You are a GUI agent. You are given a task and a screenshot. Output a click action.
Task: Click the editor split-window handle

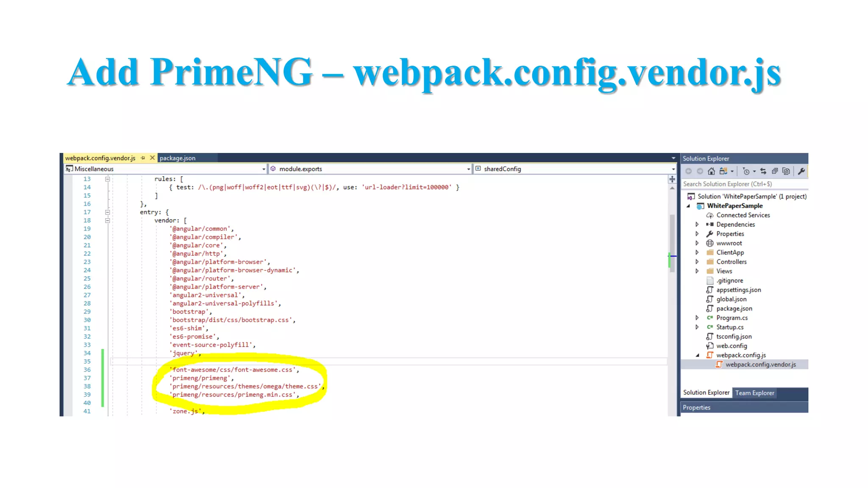point(672,179)
